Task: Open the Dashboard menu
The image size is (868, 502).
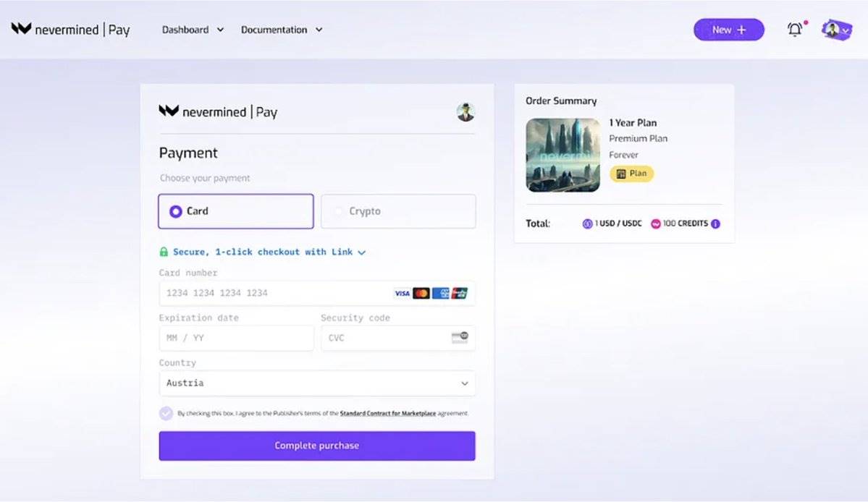Action: pos(193,30)
